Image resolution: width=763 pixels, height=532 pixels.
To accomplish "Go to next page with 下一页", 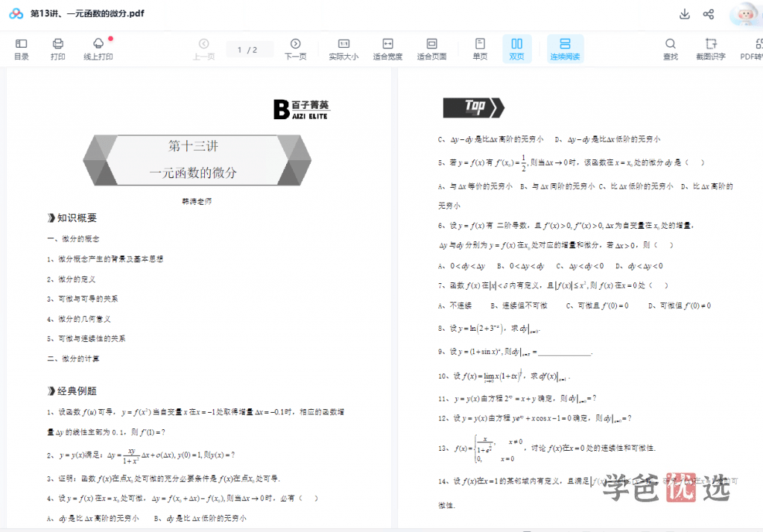I will [295, 49].
